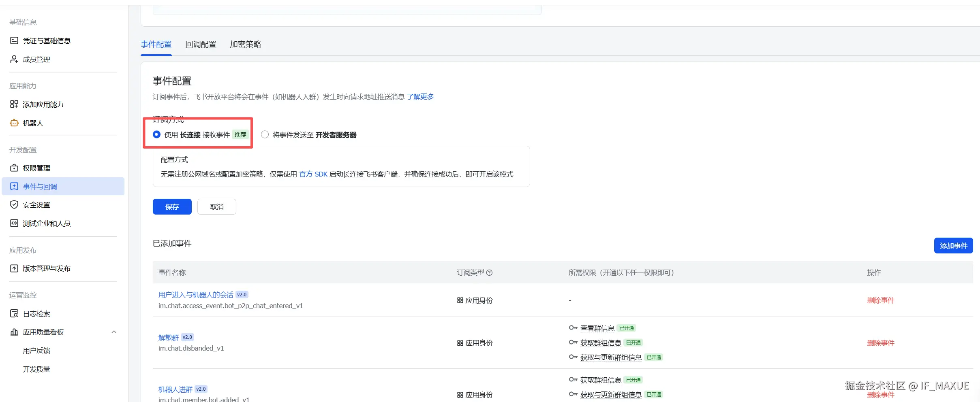Switch to the 加密策略 tab
Image resolution: width=980 pixels, height=402 pixels.
(245, 44)
